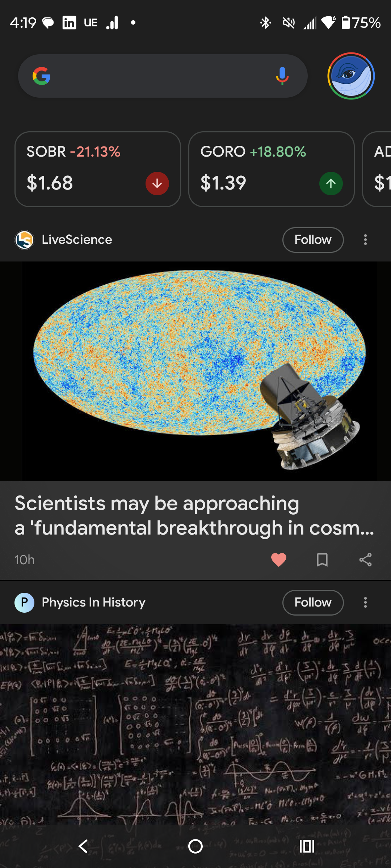
Task: Bookmark the LiveScience cosmology article
Action: (x=322, y=559)
